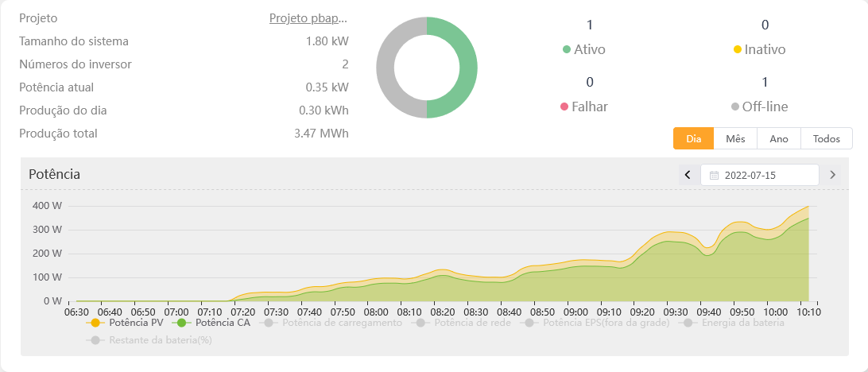Click the red Falhar status dot

[564, 107]
